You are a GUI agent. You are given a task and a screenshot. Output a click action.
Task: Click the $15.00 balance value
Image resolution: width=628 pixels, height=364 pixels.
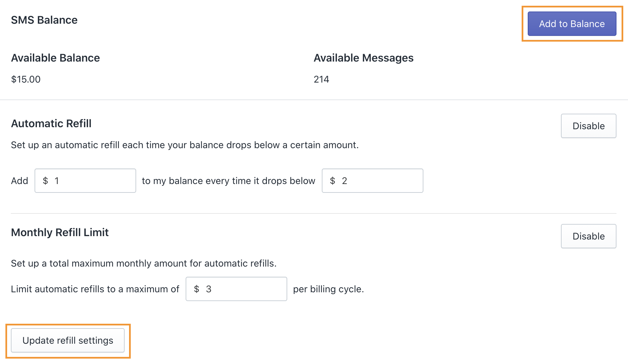tap(26, 79)
